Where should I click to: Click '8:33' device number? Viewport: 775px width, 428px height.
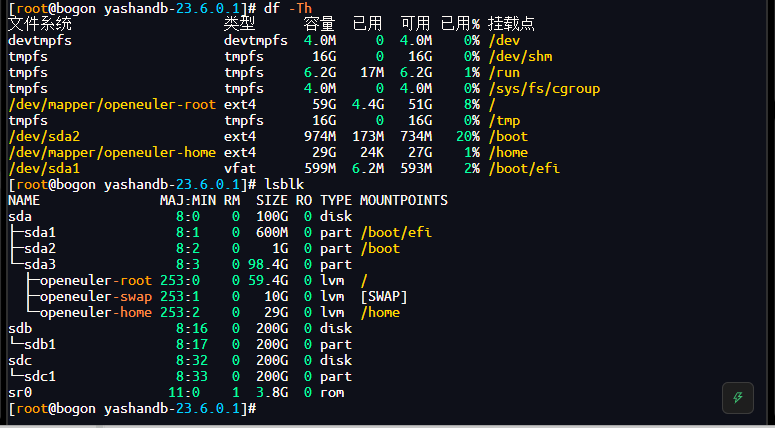[192, 377]
